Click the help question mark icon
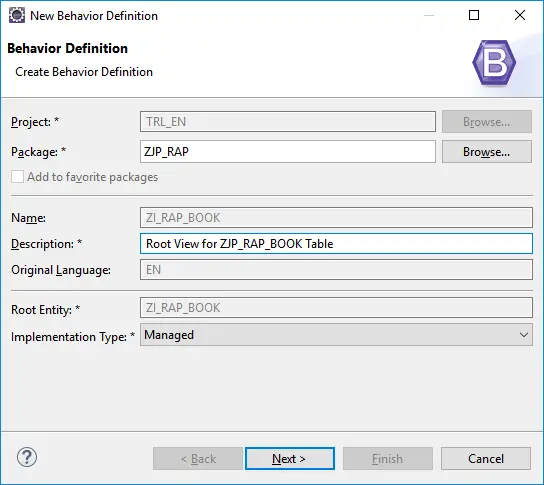 click(x=27, y=457)
